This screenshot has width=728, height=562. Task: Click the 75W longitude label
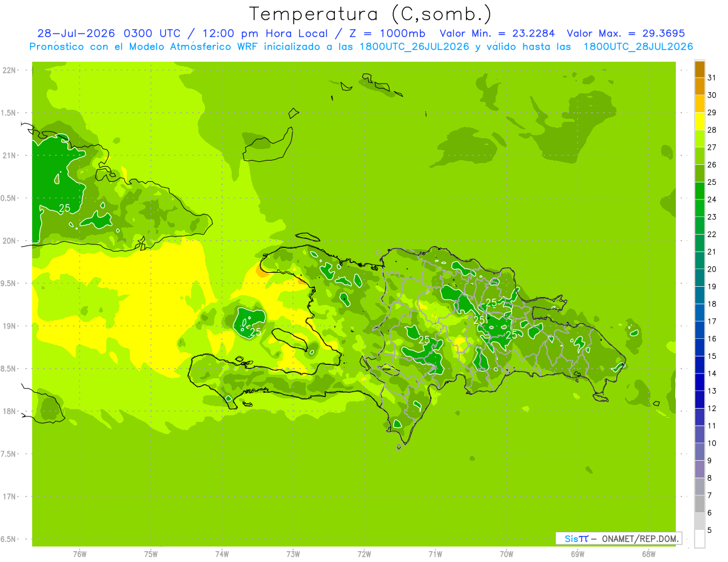(x=151, y=554)
